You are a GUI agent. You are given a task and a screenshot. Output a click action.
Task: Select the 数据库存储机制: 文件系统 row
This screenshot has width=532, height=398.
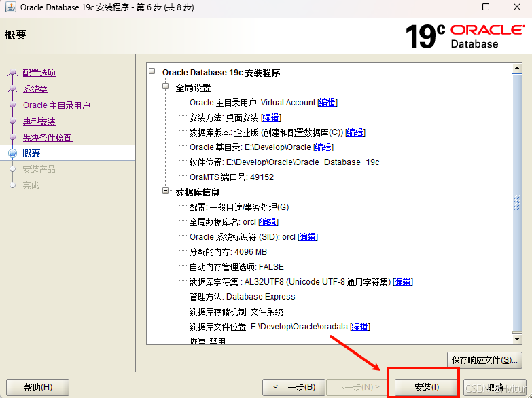coord(236,312)
